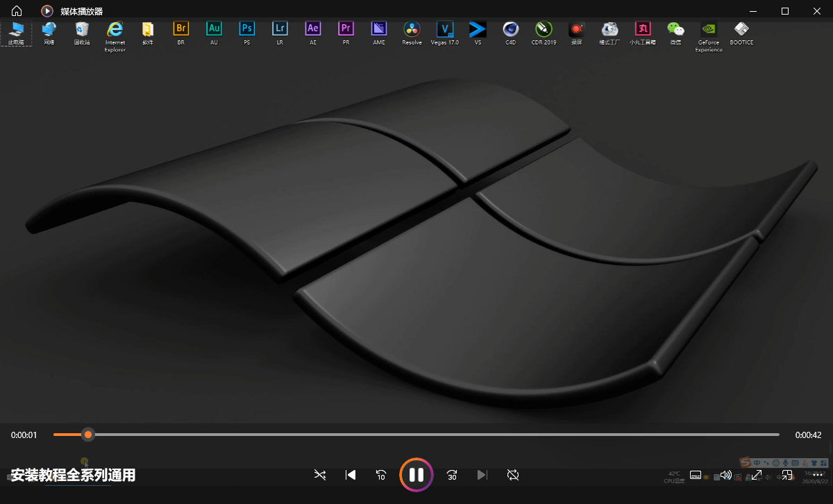833x504 pixels.
Task: Click the After Effects AE icon in the video
Action: [x=313, y=33]
